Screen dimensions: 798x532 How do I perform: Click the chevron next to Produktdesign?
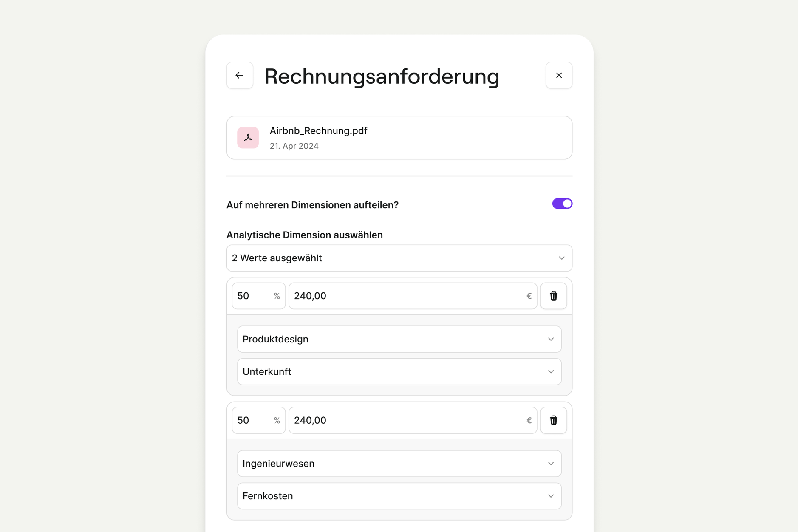coord(551,339)
